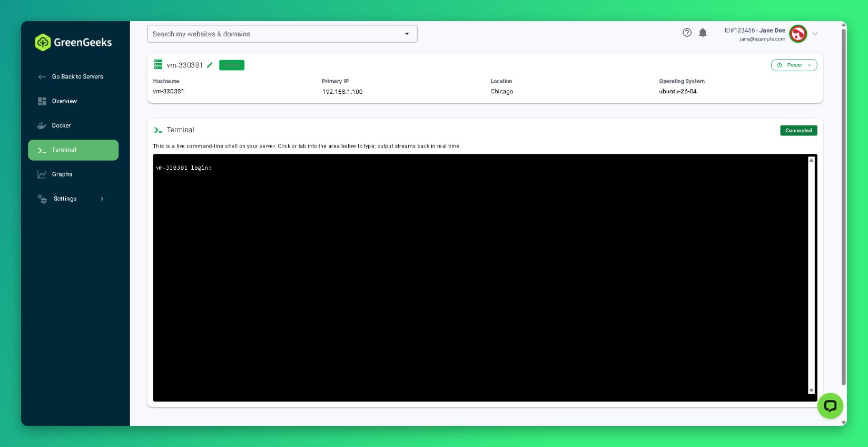Click the terminal scrollbar down arrow

811,391
